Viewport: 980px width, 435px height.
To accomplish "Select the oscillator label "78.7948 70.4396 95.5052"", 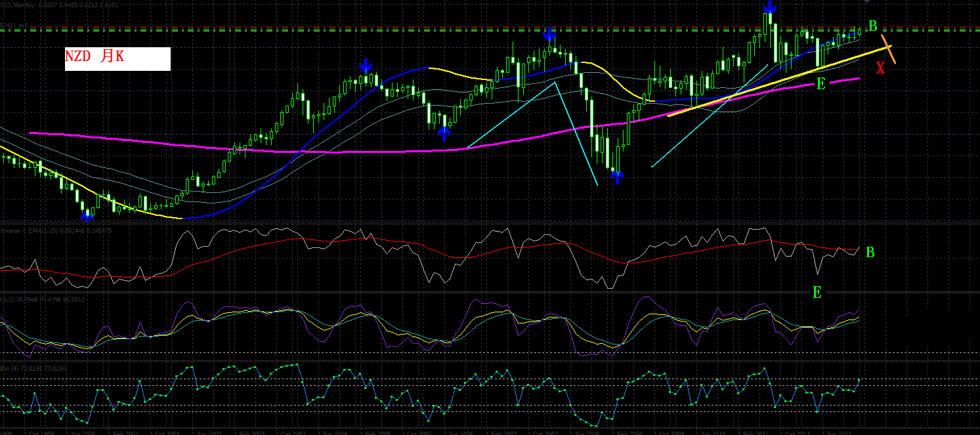I will pos(50,300).
